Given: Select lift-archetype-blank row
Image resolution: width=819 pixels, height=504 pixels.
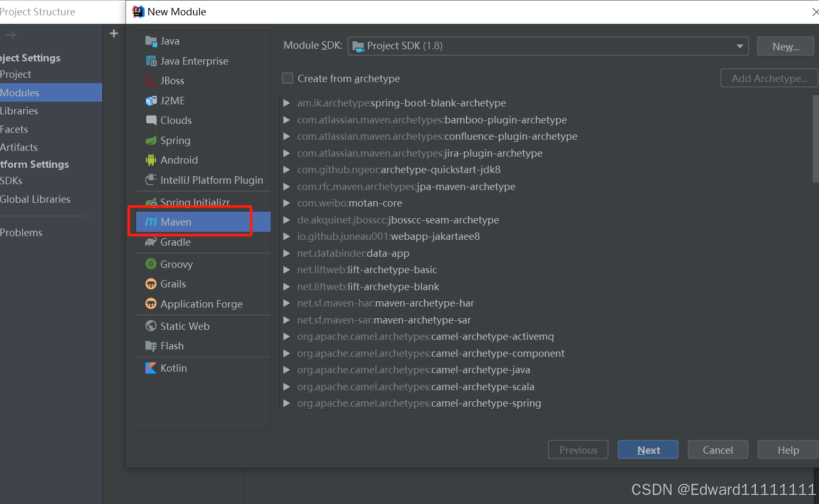Looking at the screenshot, I should pos(546,286).
